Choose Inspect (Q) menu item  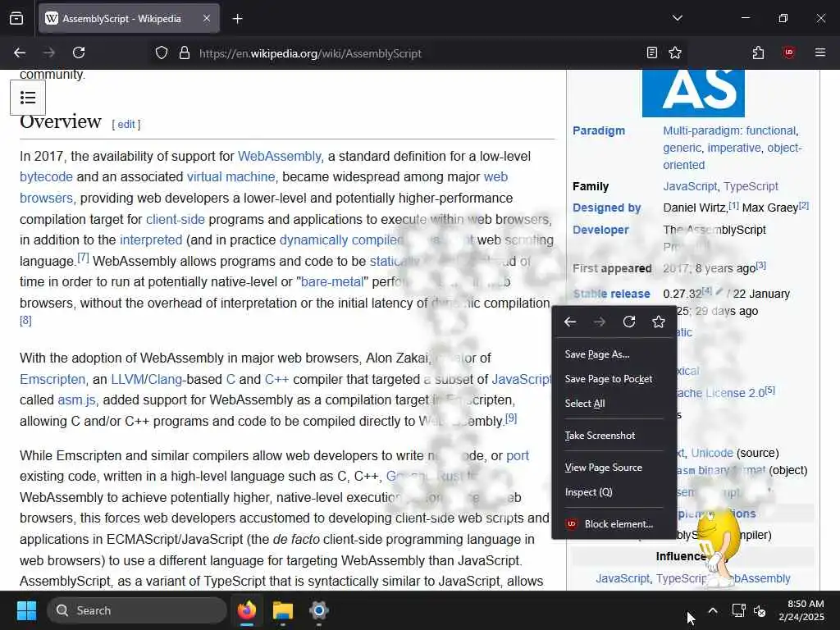click(x=614, y=492)
